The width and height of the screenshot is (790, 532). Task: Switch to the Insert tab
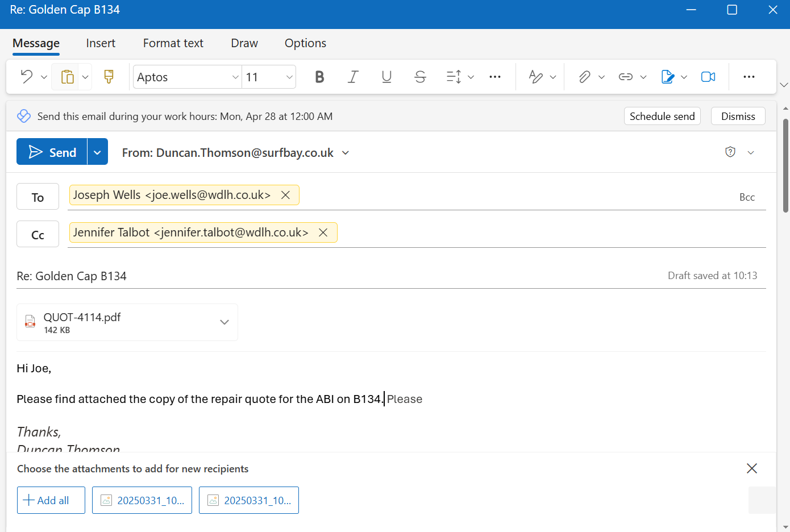[101, 43]
